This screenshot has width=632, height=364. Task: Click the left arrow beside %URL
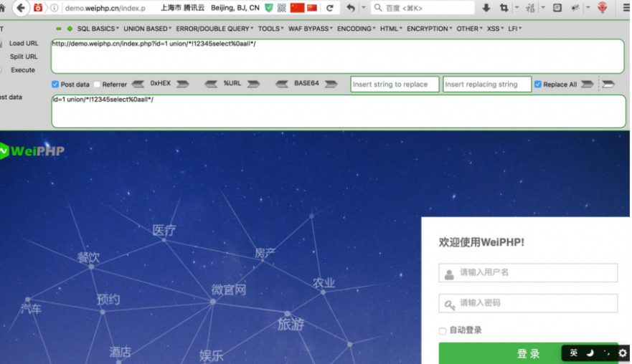click(x=210, y=84)
